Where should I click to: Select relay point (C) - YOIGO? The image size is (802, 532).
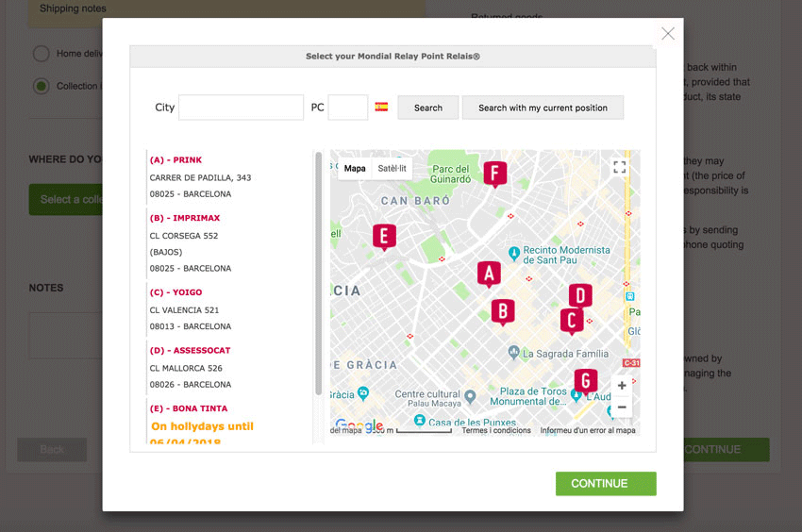tap(175, 292)
